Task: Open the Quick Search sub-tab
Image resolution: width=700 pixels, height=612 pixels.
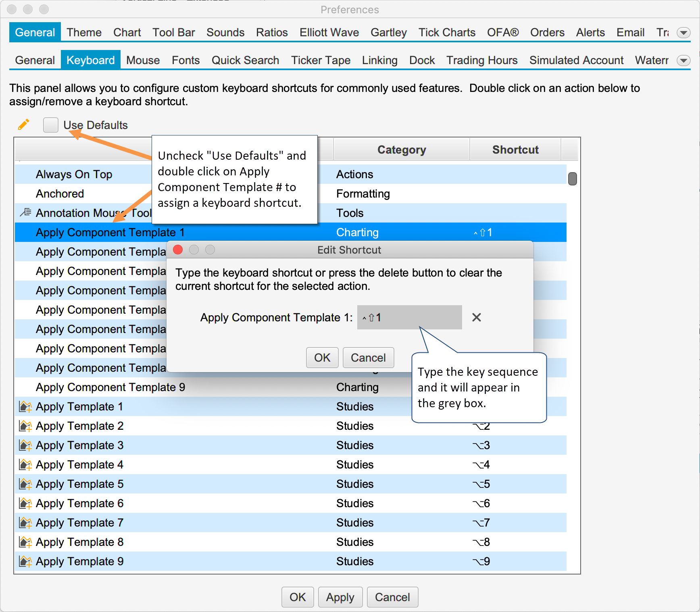Action: [x=245, y=60]
